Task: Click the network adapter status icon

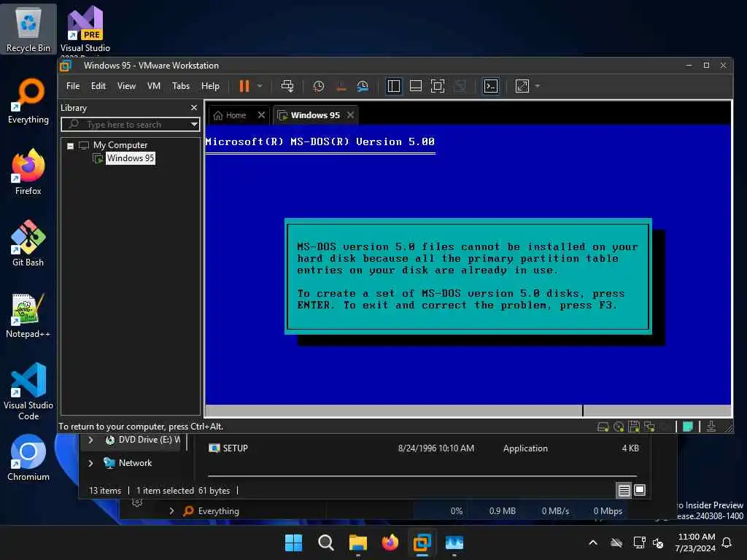Action: click(649, 427)
